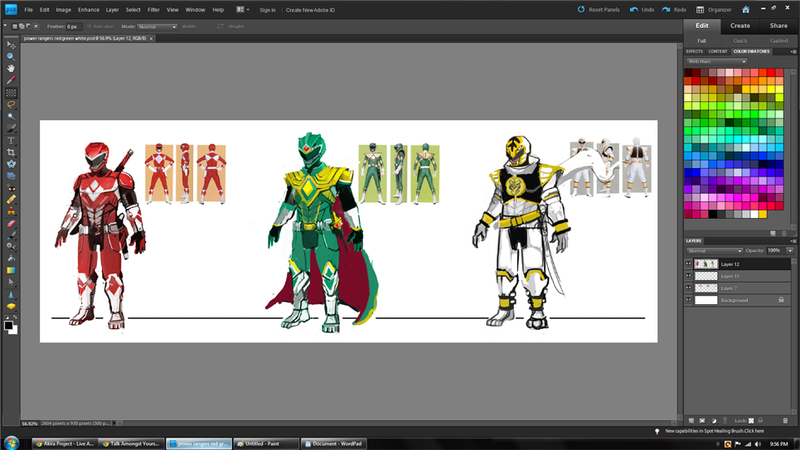Hide Layer 7 with its eye icon
800x450 pixels.
(x=688, y=288)
